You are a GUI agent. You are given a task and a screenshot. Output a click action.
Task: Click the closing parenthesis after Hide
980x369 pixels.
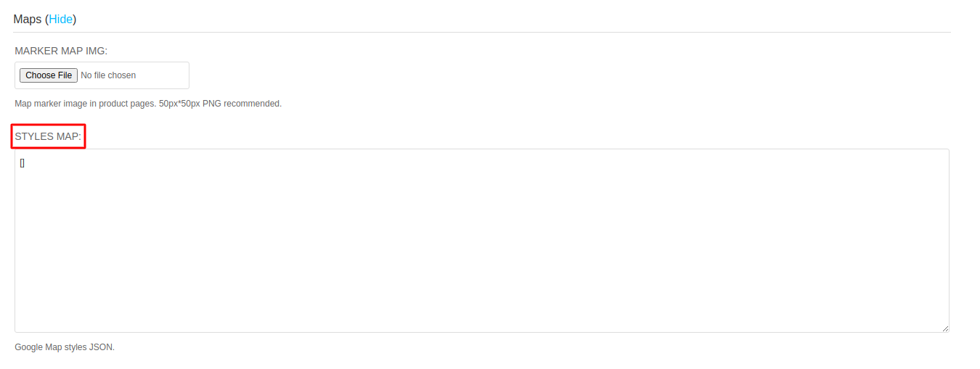75,20
